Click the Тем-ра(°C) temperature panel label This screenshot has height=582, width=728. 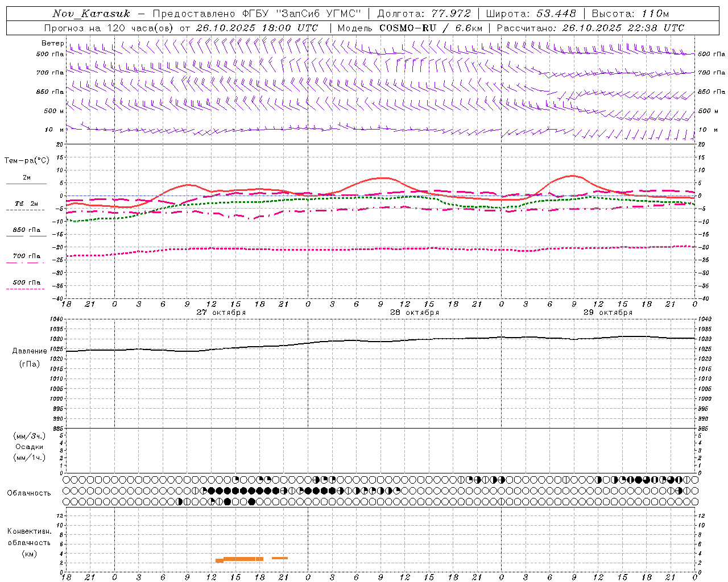click(x=27, y=161)
